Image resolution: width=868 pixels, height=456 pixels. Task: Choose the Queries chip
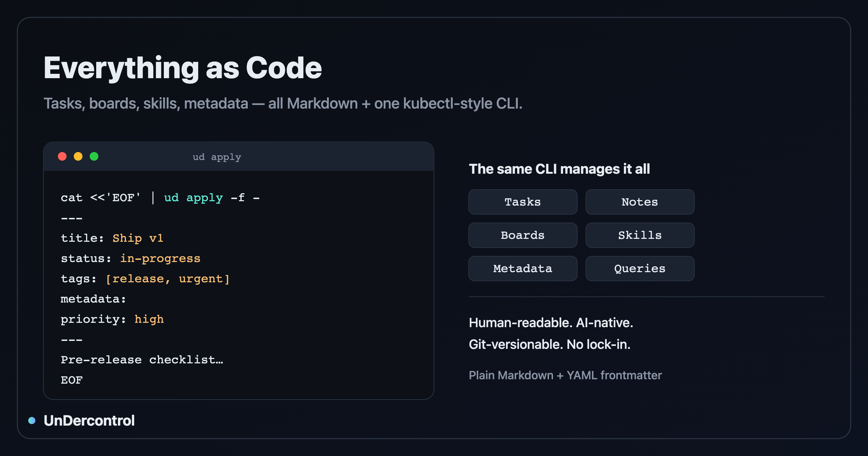640,269
